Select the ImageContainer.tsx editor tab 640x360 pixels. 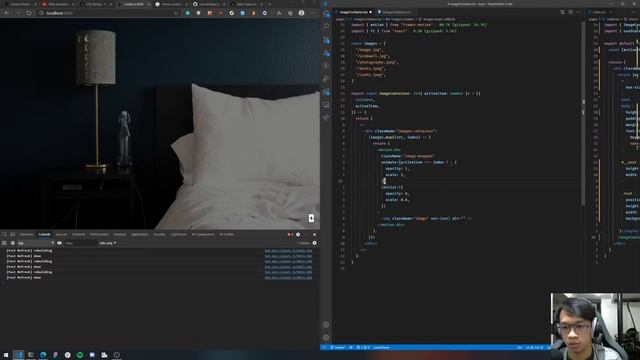point(353,12)
